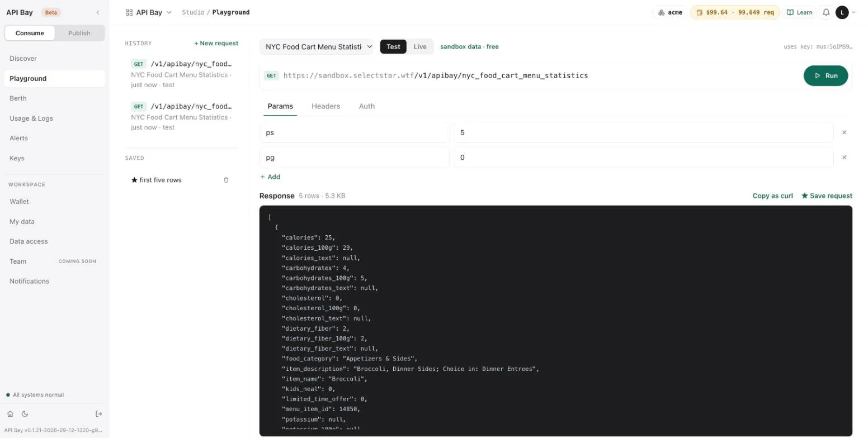Click the user avatar labeled L

tap(842, 12)
